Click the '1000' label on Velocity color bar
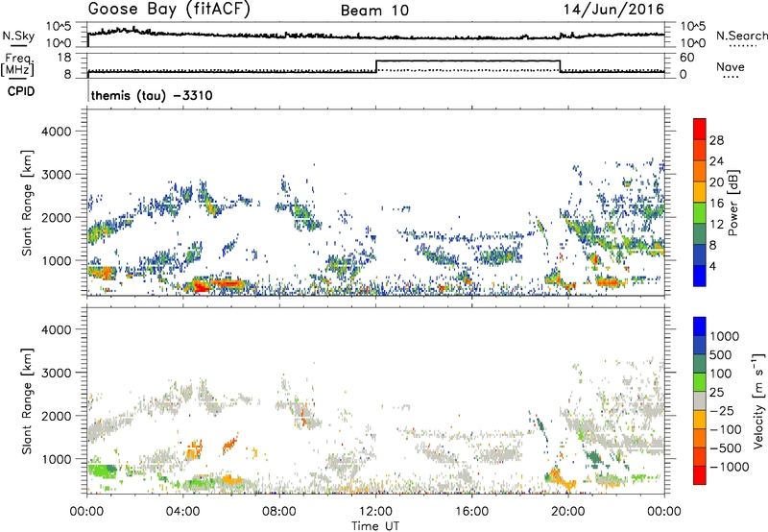Viewport: 768px width, 532px height. [x=725, y=336]
